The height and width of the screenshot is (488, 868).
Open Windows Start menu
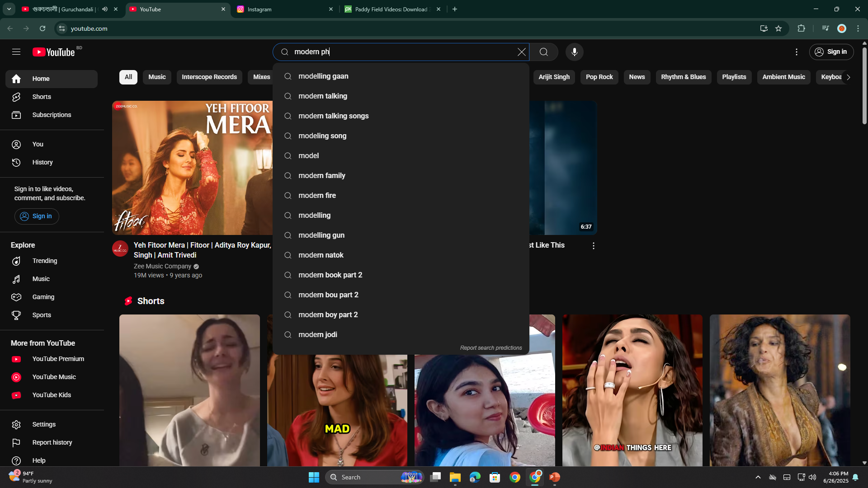314,477
